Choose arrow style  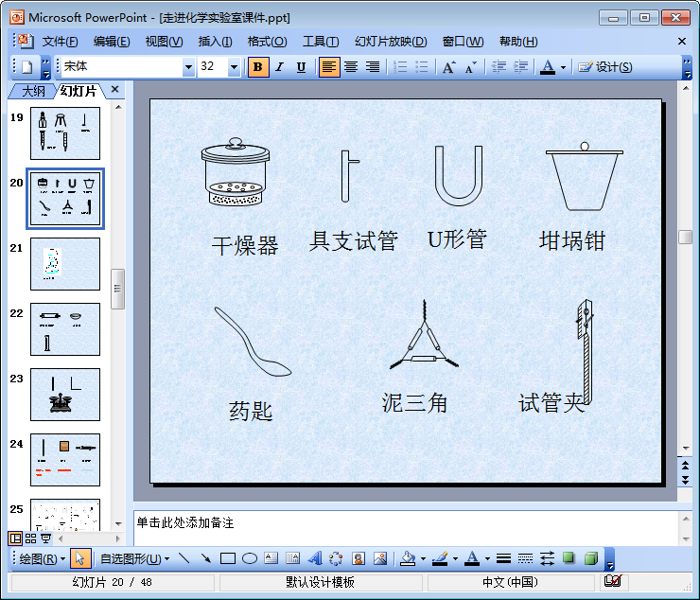coord(548,558)
